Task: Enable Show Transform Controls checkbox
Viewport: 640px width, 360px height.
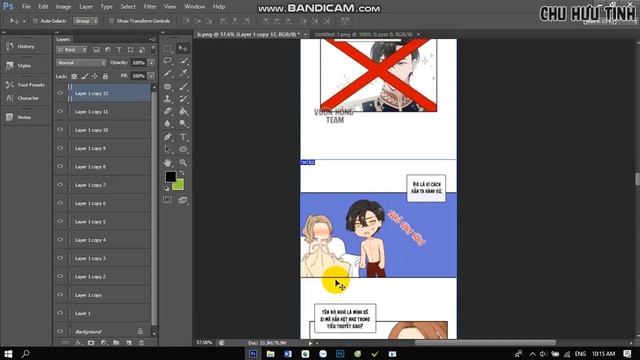Action: point(111,21)
